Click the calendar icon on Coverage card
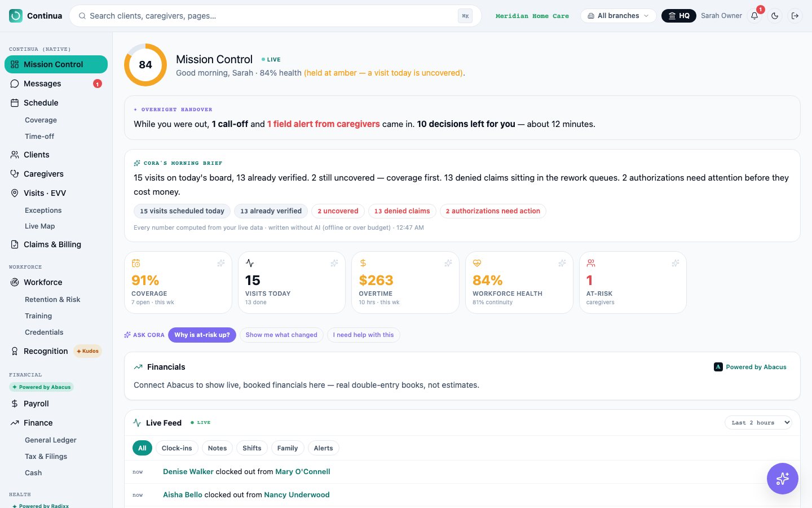This screenshot has height=508, width=812. 136,263
